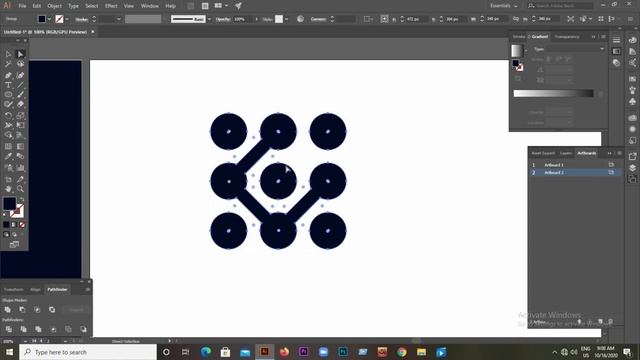
Task: Open Recolor Artwork from control bar
Action: click(x=300, y=19)
